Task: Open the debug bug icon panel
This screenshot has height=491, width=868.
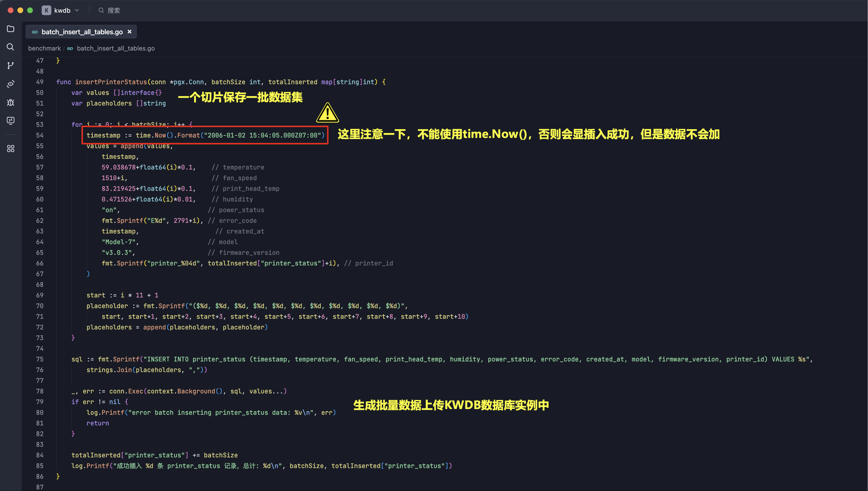Action: click(10, 102)
